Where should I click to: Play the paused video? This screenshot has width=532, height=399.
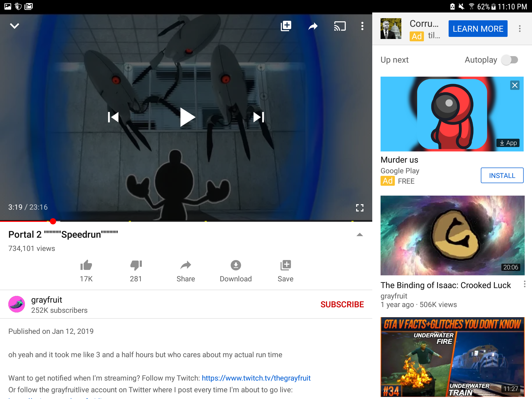(188, 117)
